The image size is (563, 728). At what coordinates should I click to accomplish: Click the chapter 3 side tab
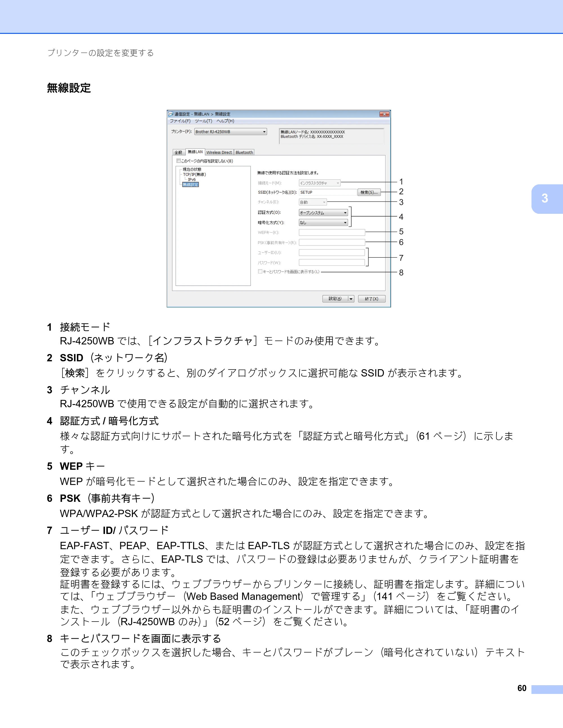tap(547, 199)
